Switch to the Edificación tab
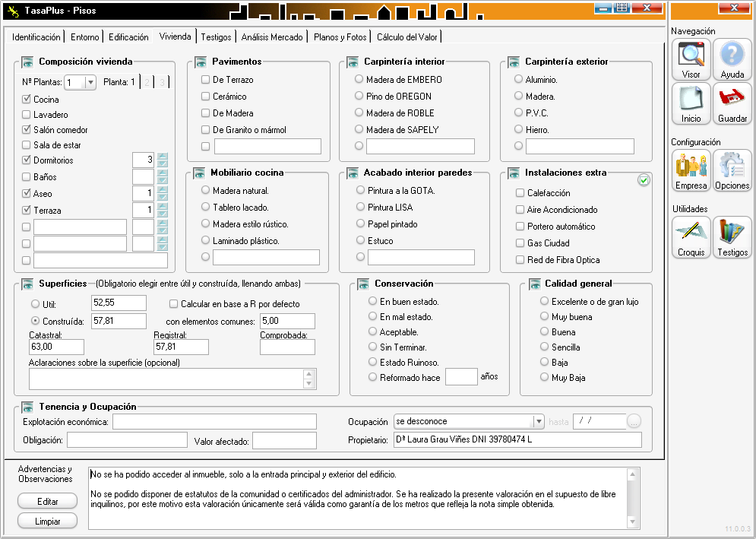This screenshot has width=756, height=539. pos(128,36)
